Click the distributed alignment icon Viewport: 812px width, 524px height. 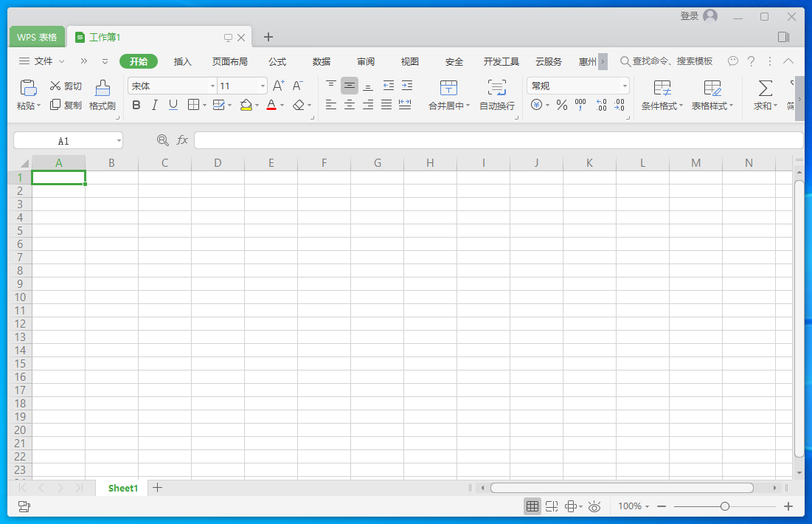[405, 106]
